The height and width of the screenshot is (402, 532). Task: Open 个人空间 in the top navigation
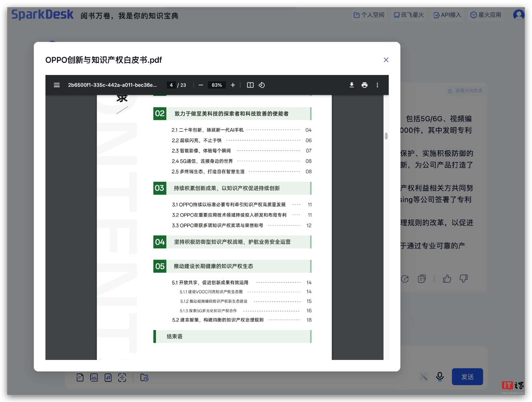click(x=369, y=15)
